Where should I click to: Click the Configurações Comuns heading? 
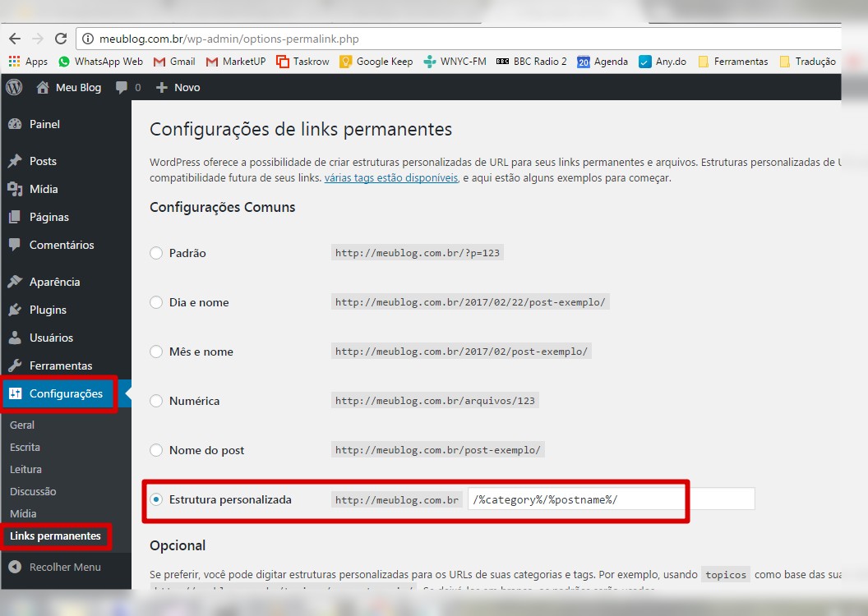223,207
